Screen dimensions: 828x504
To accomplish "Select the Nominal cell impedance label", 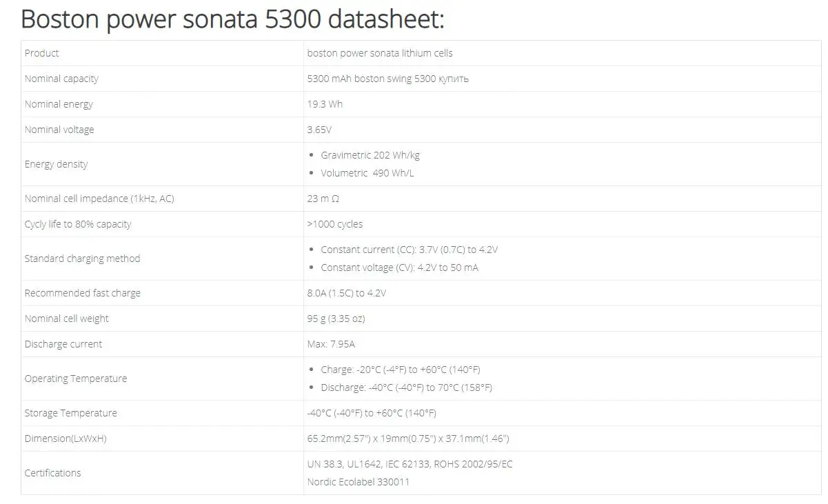I will [x=99, y=199].
